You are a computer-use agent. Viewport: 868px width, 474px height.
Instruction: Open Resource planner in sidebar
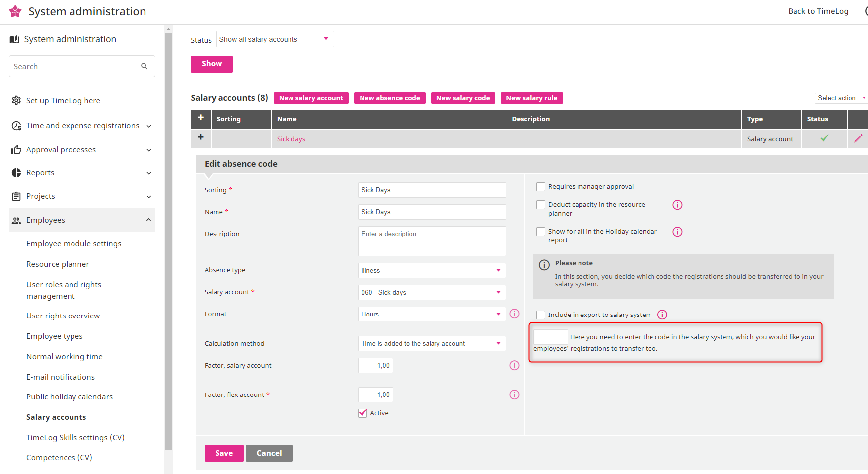pyautogui.click(x=58, y=264)
